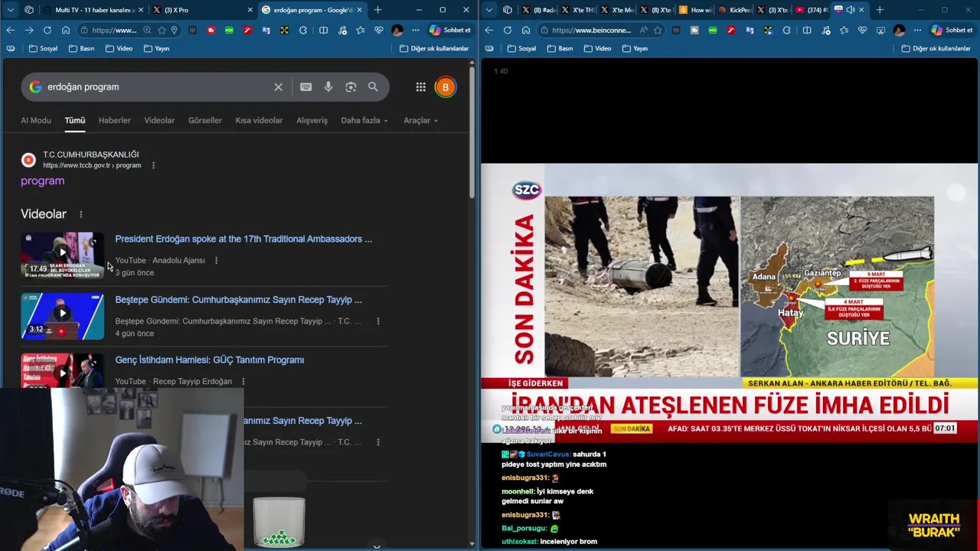The height and width of the screenshot is (551, 980).
Task: Open new tab in right browser
Action: [x=880, y=10]
